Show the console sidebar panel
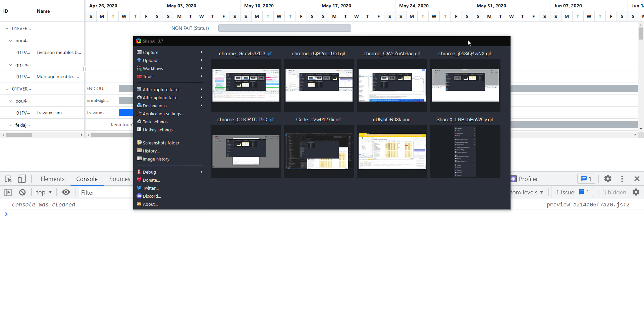Image resolution: width=644 pixels, height=314 pixels. 8,192
